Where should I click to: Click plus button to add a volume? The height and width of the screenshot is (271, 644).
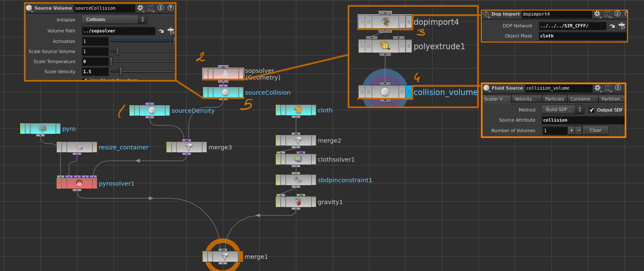point(571,130)
